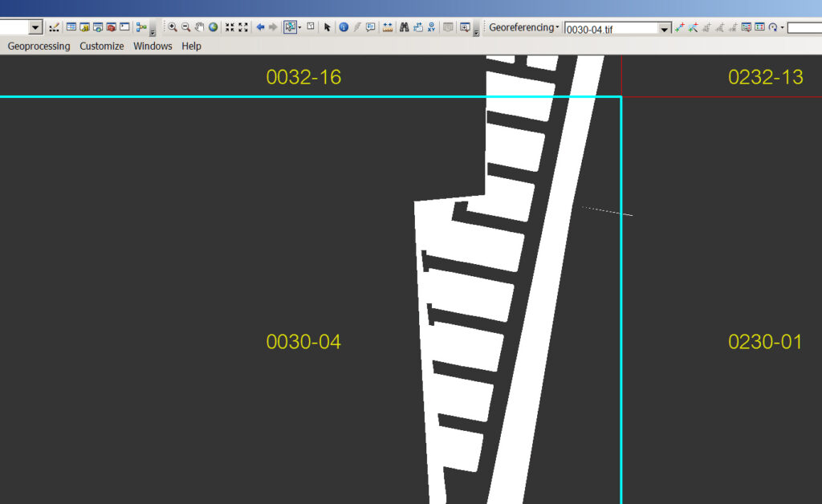
Task: Open the ModelBuilder window icon
Action: click(141, 27)
